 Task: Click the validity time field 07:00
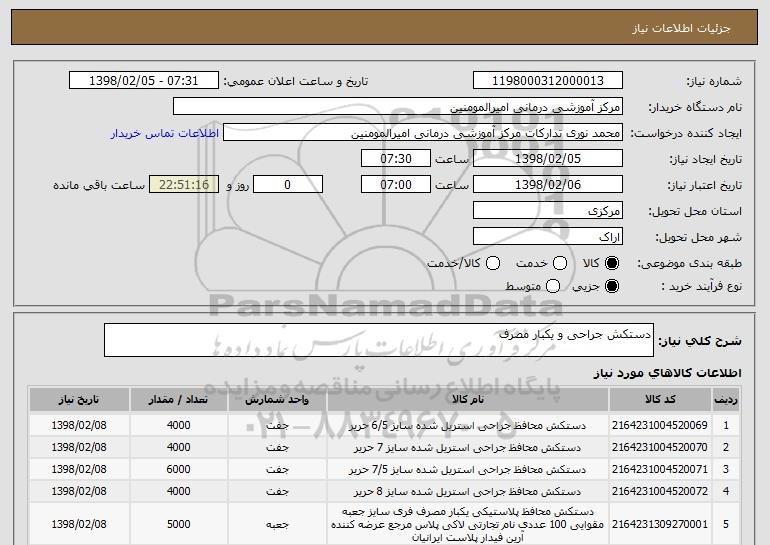tap(396, 185)
